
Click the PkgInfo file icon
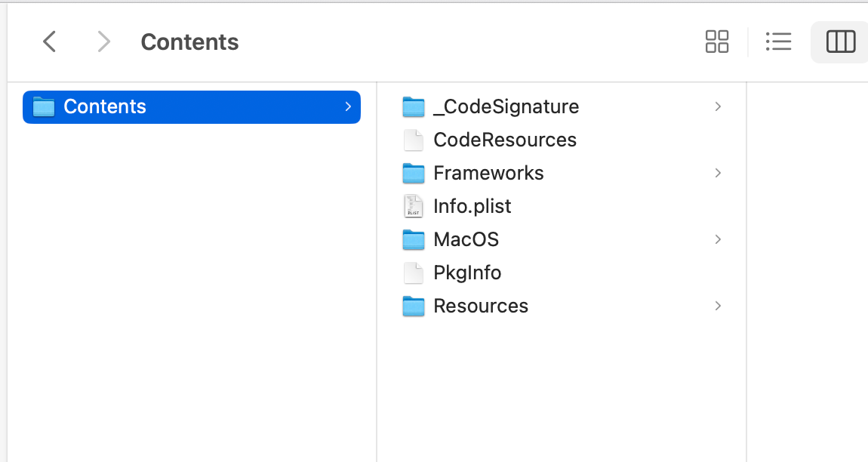(x=414, y=273)
